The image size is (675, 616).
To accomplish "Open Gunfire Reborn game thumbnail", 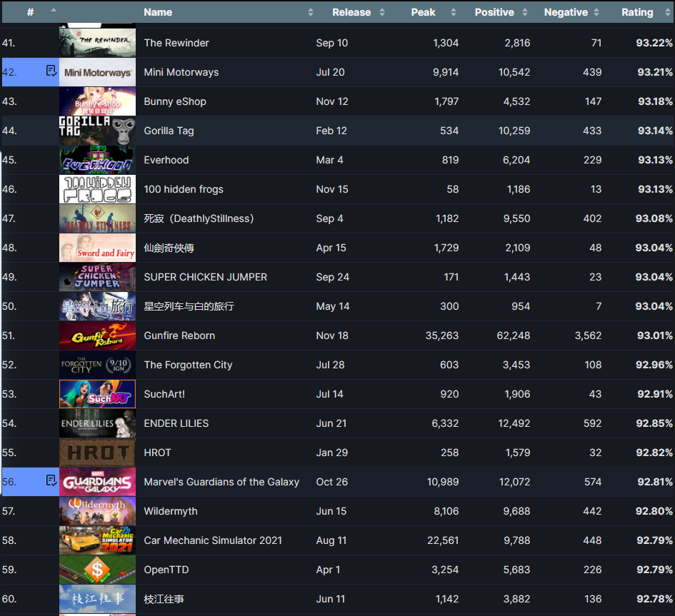I will [97, 335].
